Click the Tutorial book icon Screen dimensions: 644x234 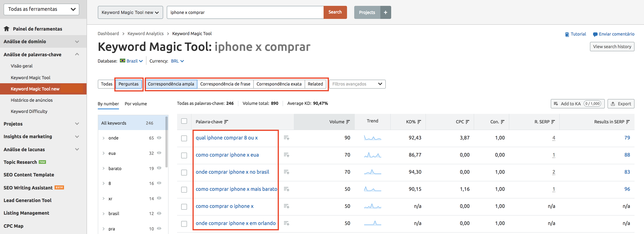(x=567, y=34)
